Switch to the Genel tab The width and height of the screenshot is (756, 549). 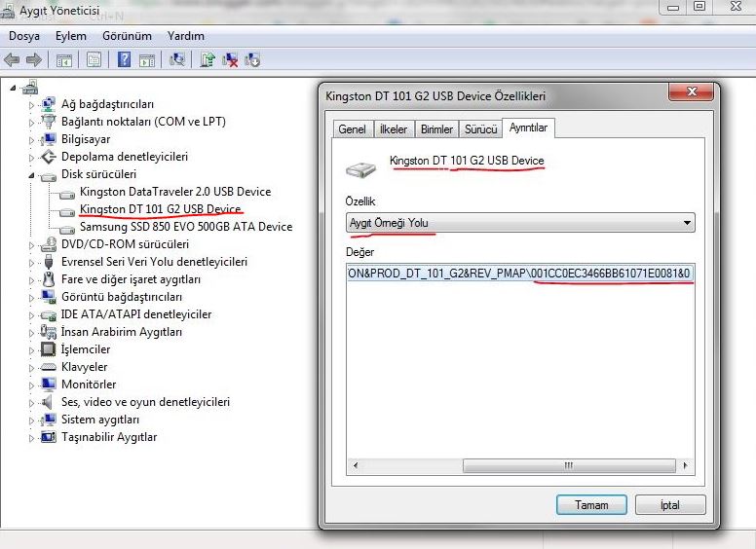pyautogui.click(x=352, y=129)
